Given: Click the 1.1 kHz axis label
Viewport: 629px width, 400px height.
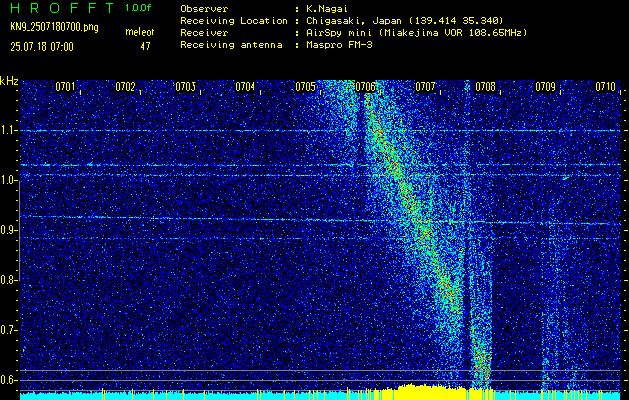Looking at the screenshot, I should click(x=8, y=131).
